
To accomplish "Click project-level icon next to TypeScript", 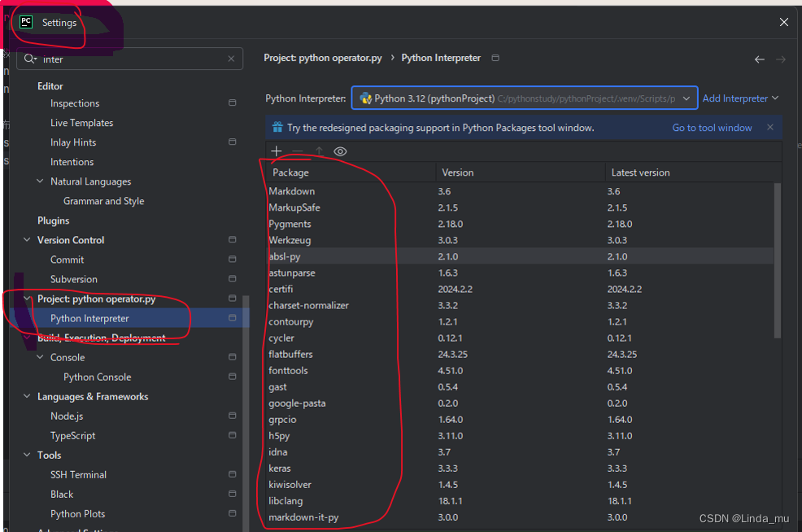I will (x=232, y=435).
